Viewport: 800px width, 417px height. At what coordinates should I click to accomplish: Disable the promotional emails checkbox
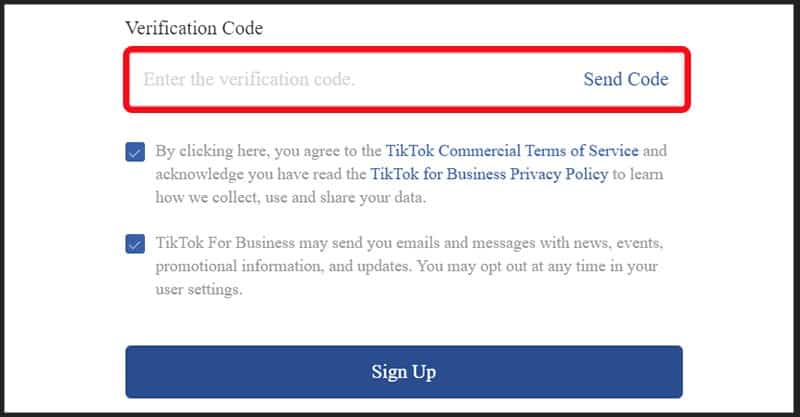[x=135, y=244]
